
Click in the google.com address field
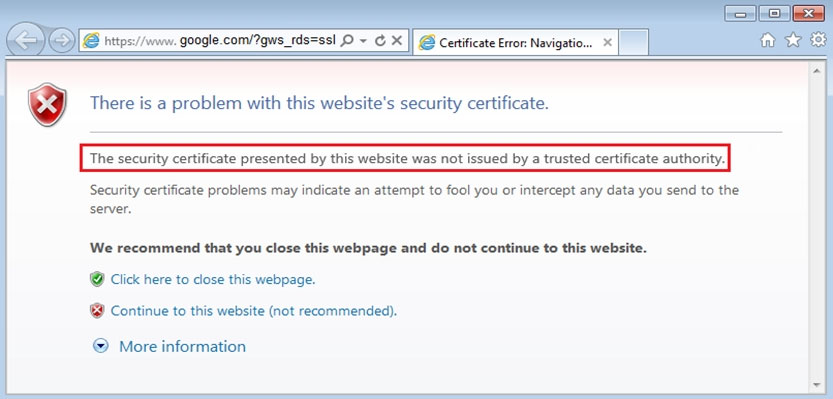pos(220,41)
